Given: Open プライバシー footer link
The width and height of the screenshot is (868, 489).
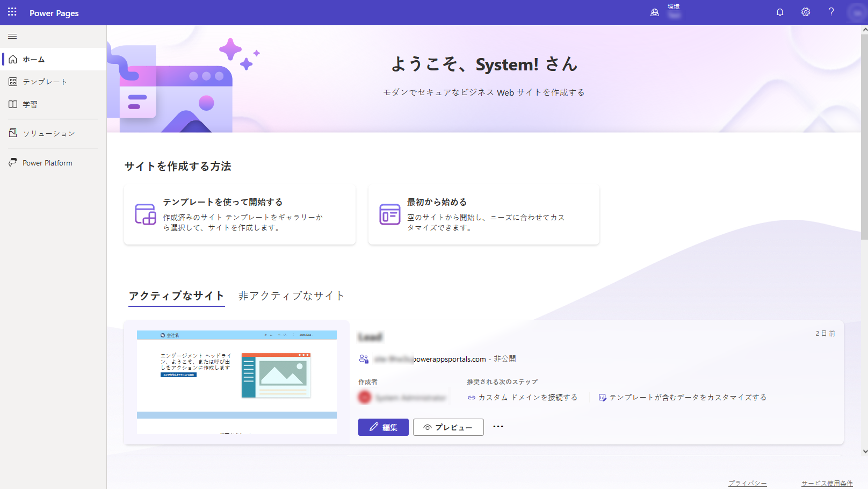Looking at the screenshot, I should pos(748,483).
